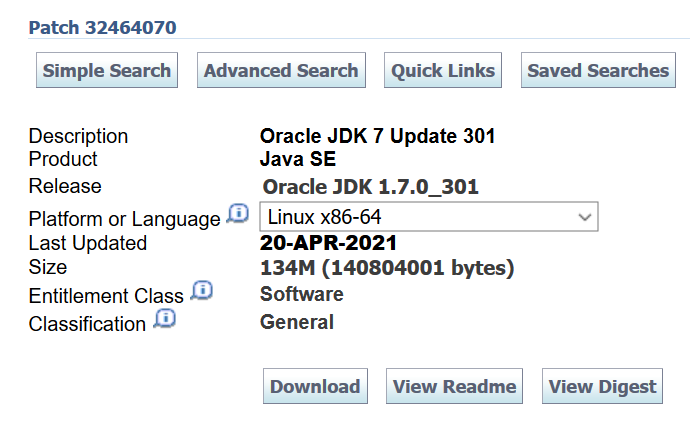
Task: Expand the Linux x86-64 platform dropdown
Action: point(429,216)
